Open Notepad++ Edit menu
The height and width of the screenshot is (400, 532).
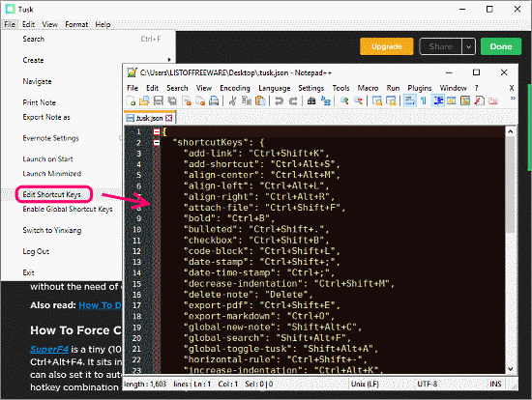pyautogui.click(x=152, y=88)
